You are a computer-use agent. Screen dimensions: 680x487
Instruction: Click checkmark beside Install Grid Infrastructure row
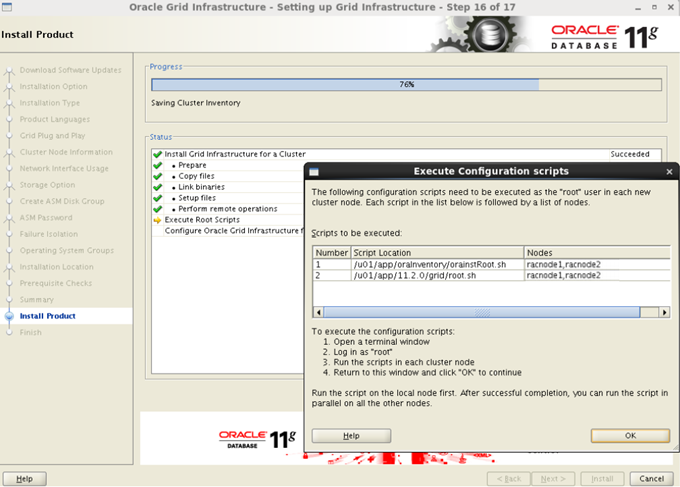click(x=157, y=154)
